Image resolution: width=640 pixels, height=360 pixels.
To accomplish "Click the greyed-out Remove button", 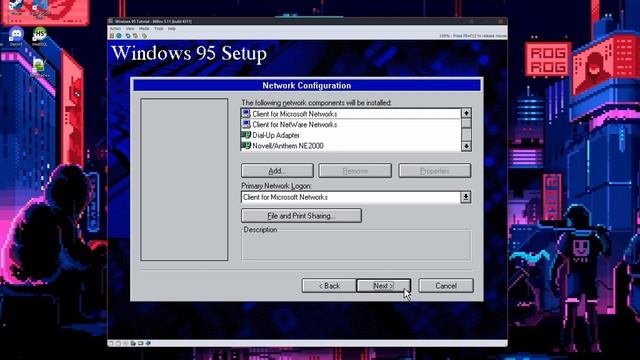I will 355,171.
